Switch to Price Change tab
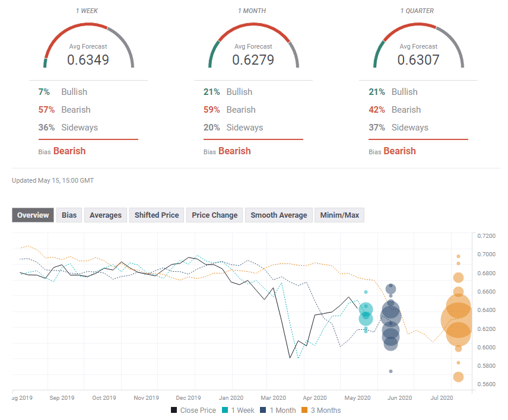The image size is (508, 420). (214, 215)
